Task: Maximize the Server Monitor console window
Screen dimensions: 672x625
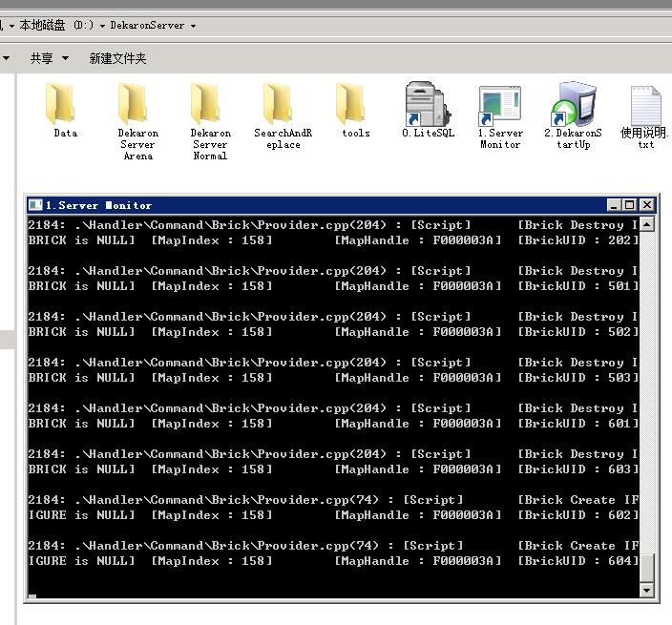Action: click(630, 205)
